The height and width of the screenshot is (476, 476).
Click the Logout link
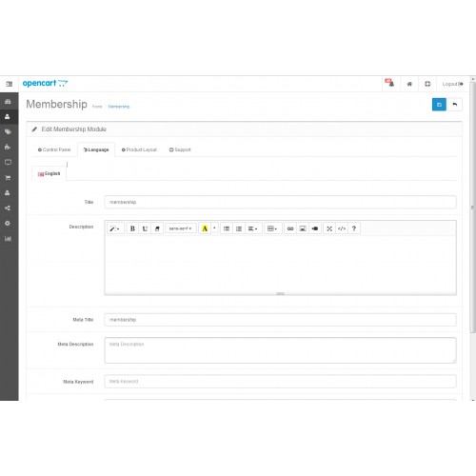[x=453, y=84]
